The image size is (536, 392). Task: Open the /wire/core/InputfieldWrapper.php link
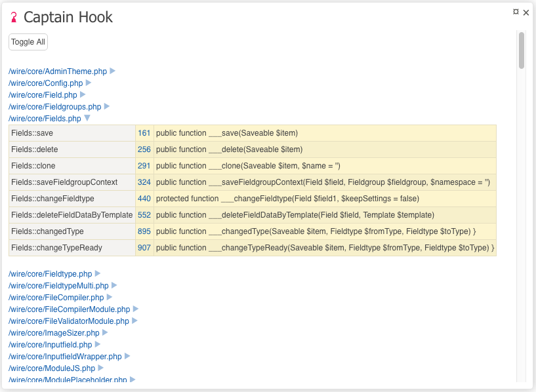(x=65, y=357)
